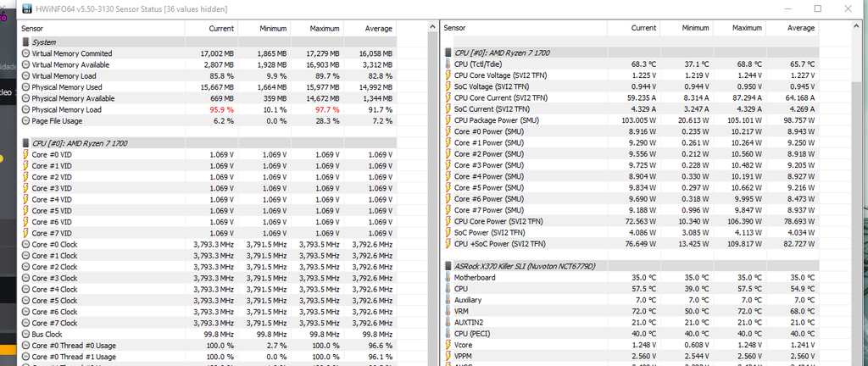Click right pane Current column header
Viewport: 868px width, 366px height.
point(633,28)
